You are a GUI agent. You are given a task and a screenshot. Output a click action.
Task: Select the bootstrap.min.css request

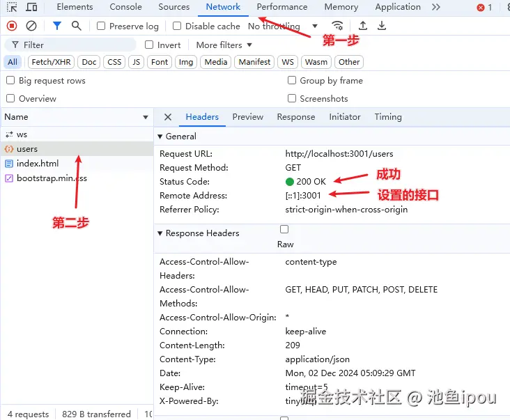(77, 178)
